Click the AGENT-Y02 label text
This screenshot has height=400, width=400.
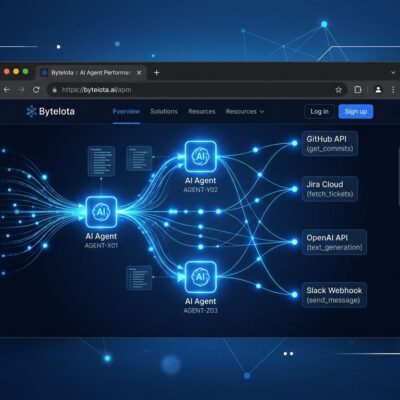pos(201,190)
